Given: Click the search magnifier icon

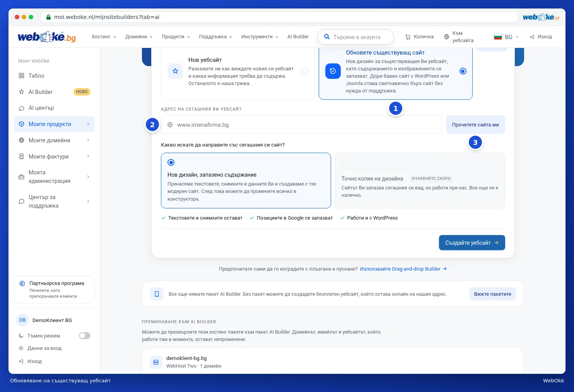Looking at the screenshot, I should 327,37.
